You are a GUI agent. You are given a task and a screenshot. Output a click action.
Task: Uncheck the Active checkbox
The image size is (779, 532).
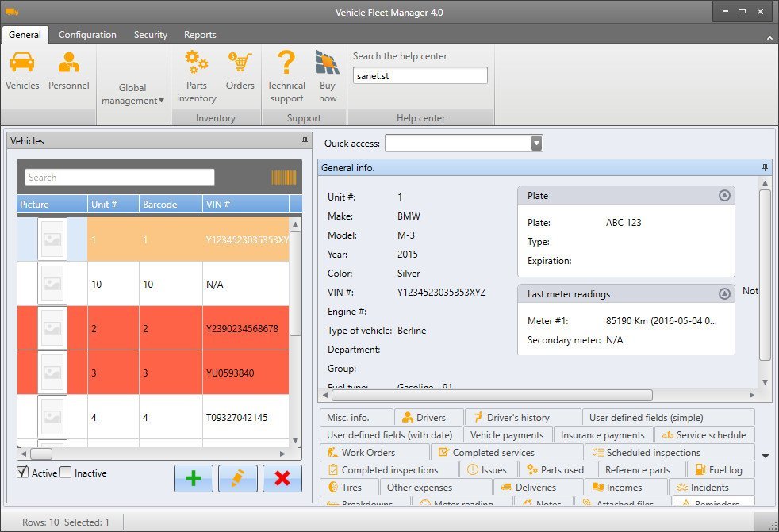pos(22,473)
